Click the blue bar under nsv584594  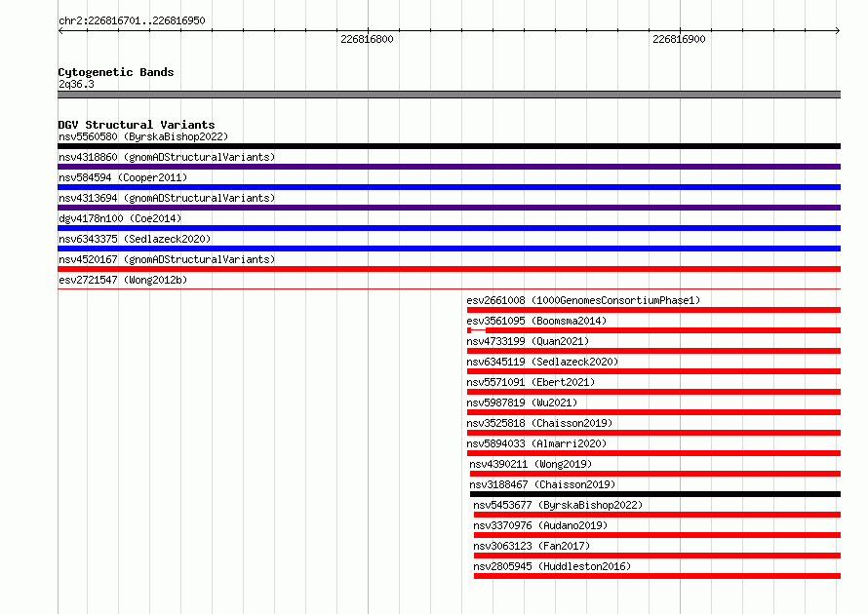[x=449, y=187]
